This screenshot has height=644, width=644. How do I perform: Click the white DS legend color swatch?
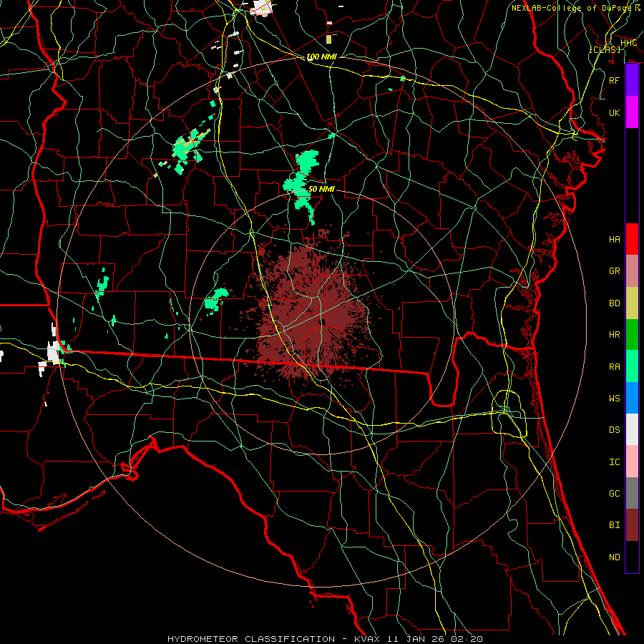[632, 429]
